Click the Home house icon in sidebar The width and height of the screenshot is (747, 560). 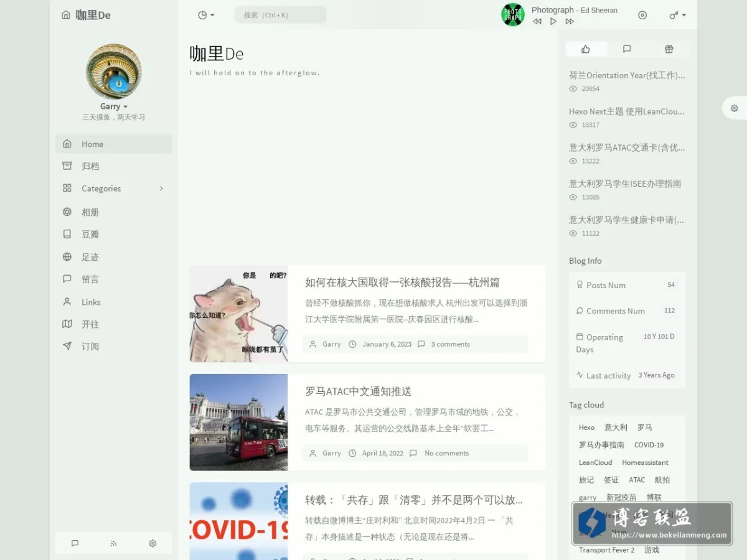[67, 144]
